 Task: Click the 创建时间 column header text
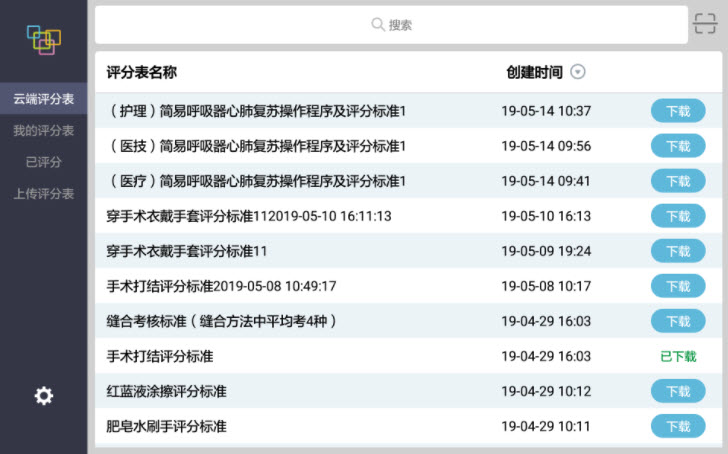click(x=534, y=72)
